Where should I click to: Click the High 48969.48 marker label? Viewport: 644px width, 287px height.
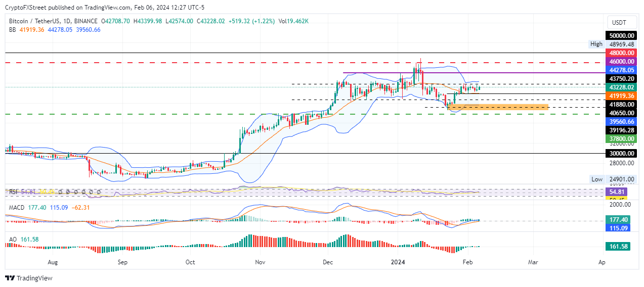(x=612, y=44)
